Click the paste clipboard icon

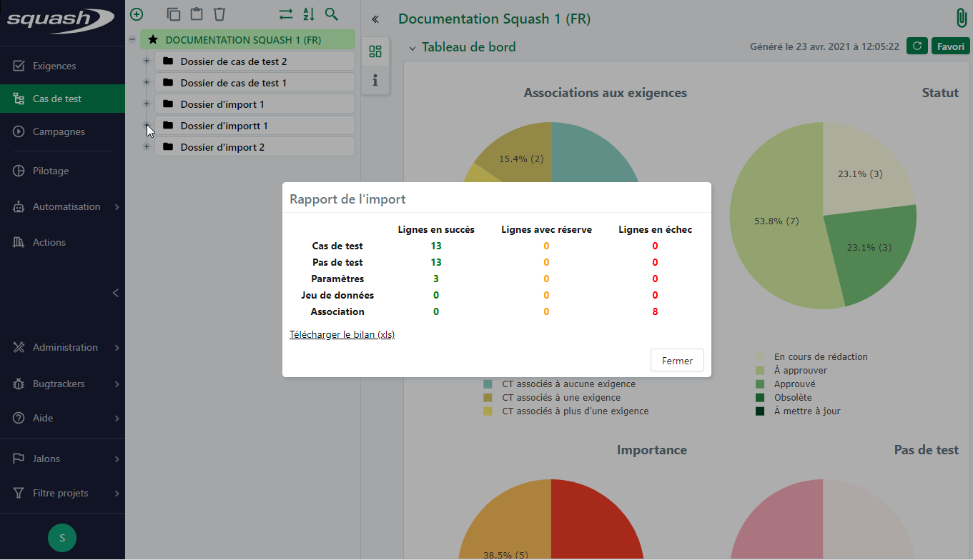click(x=197, y=14)
